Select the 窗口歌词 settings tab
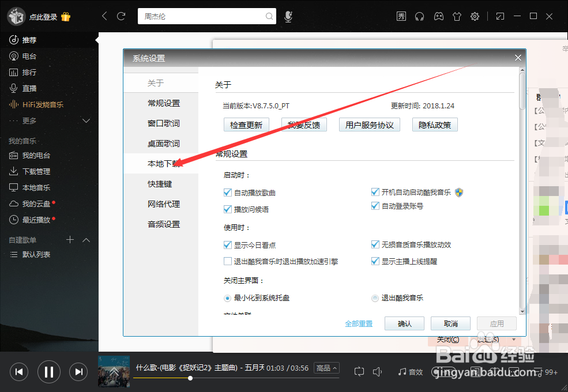Screen dimensions: 568x392 click(161, 123)
